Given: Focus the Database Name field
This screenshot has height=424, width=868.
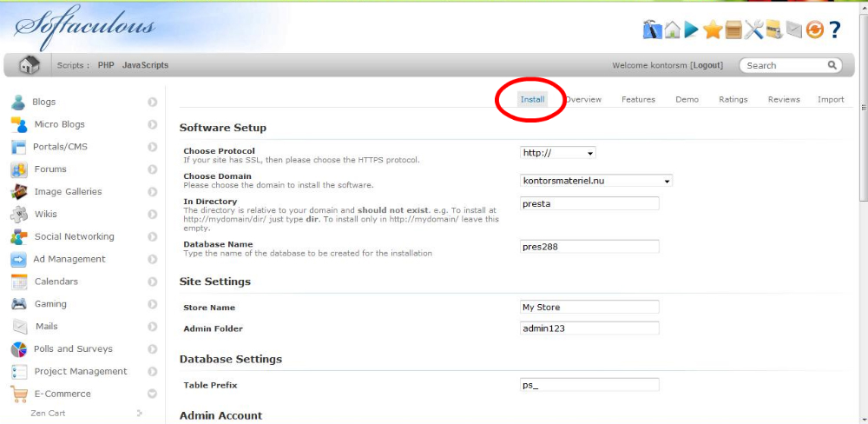Looking at the screenshot, I should (x=589, y=247).
